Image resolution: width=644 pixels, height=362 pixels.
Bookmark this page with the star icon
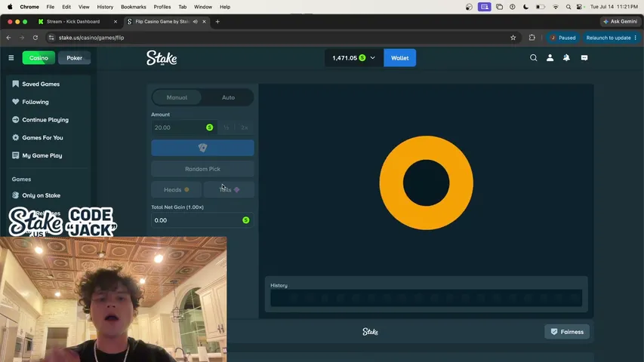513,38
